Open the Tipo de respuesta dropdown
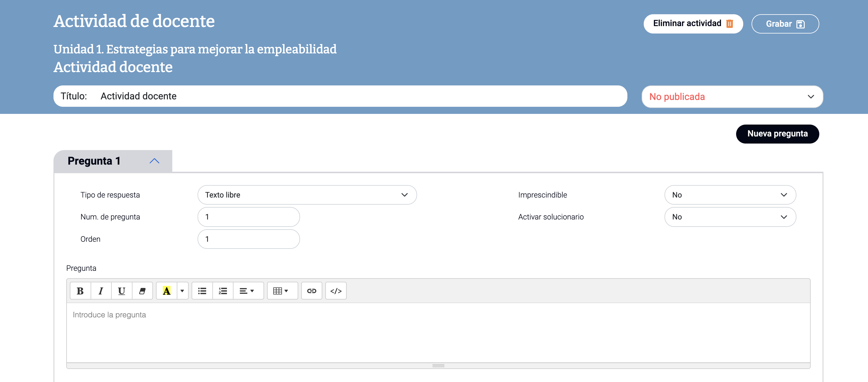This screenshot has width=868, height=382. pyautogui.click(x=307, y=195)
